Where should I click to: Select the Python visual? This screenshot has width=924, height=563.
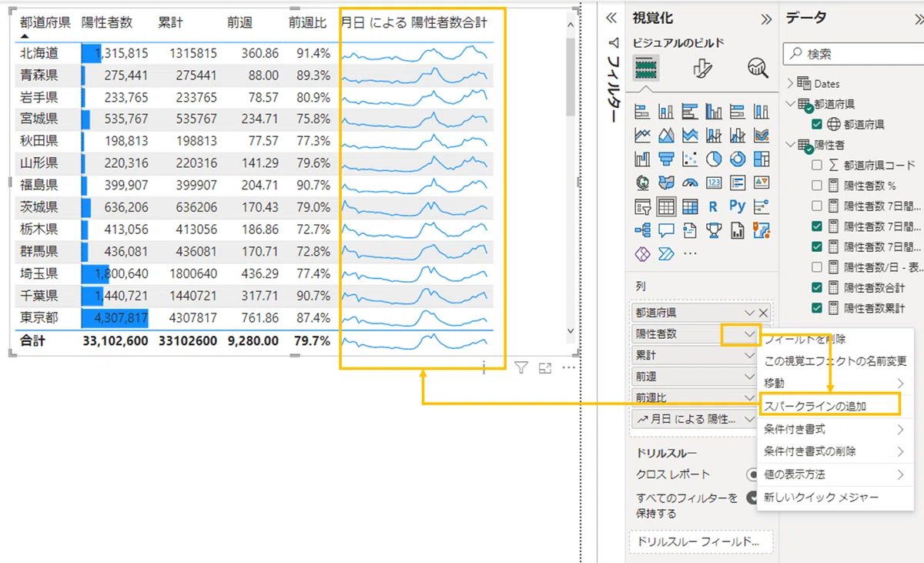[738, 206]
